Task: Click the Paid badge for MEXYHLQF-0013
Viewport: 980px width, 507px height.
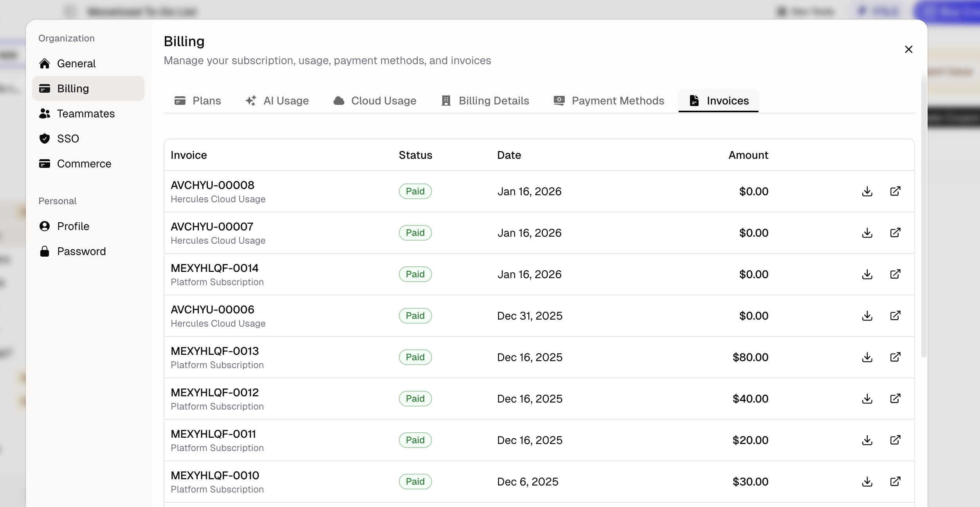Action: pos(415,357)
